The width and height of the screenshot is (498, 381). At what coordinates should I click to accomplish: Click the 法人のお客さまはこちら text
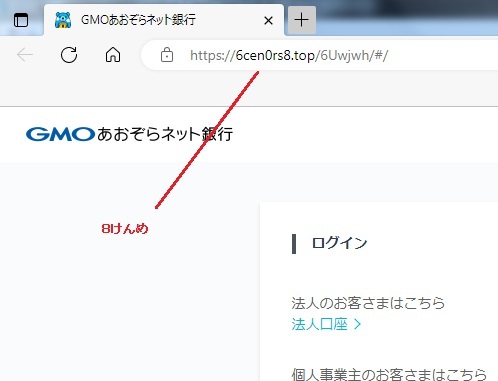[368, 303]
